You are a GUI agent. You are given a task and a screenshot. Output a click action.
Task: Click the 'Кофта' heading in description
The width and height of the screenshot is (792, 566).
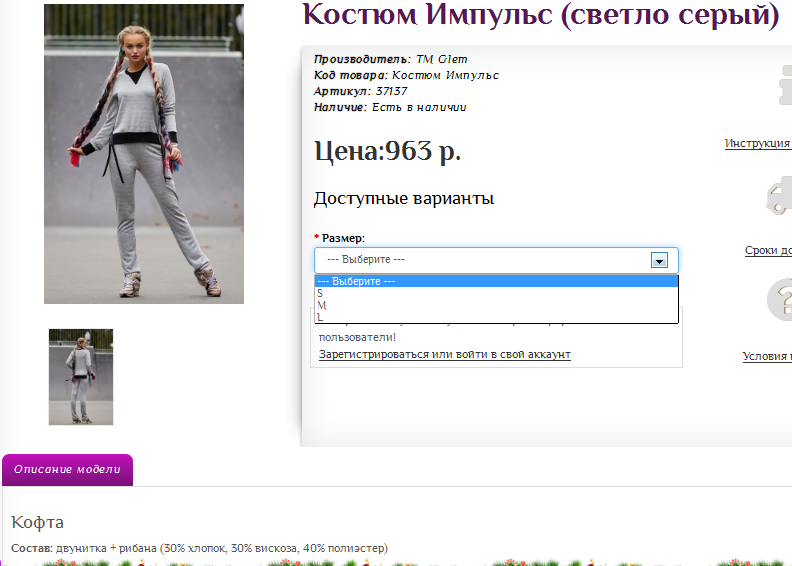tap(37, 522)
